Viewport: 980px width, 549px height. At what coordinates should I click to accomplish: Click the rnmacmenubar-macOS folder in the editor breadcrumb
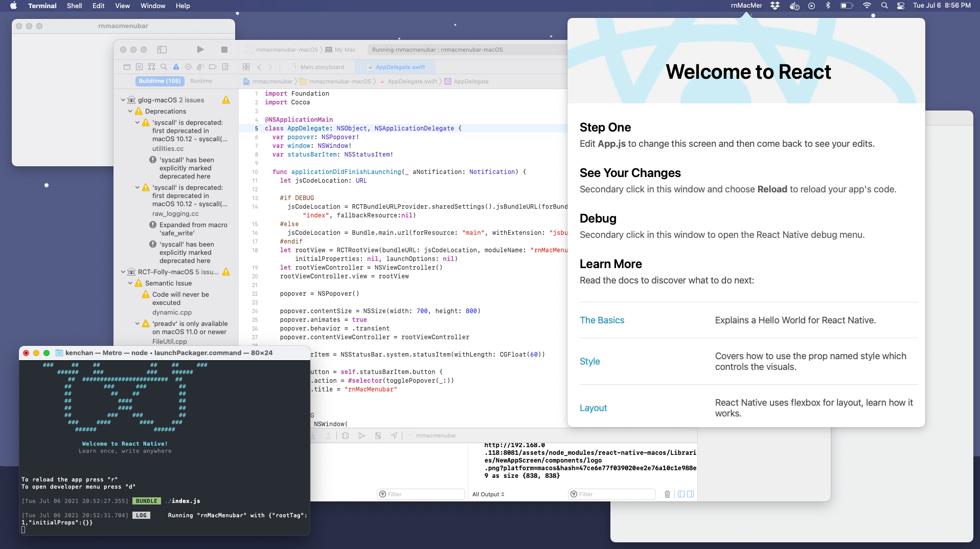tap(335, 81)
